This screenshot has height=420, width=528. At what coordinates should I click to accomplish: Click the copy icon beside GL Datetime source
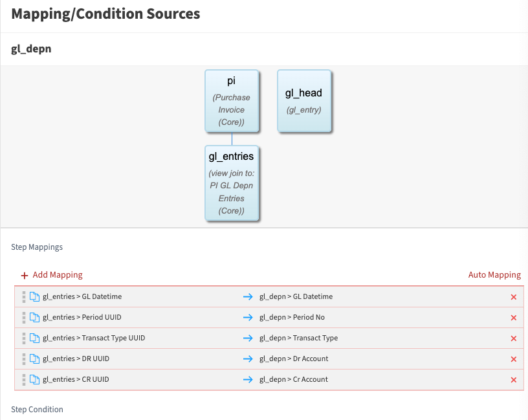pos(35,297)
